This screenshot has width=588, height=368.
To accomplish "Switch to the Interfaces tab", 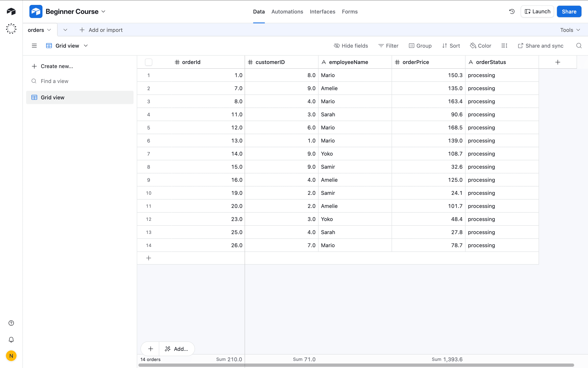I will (x=322, y=11).
